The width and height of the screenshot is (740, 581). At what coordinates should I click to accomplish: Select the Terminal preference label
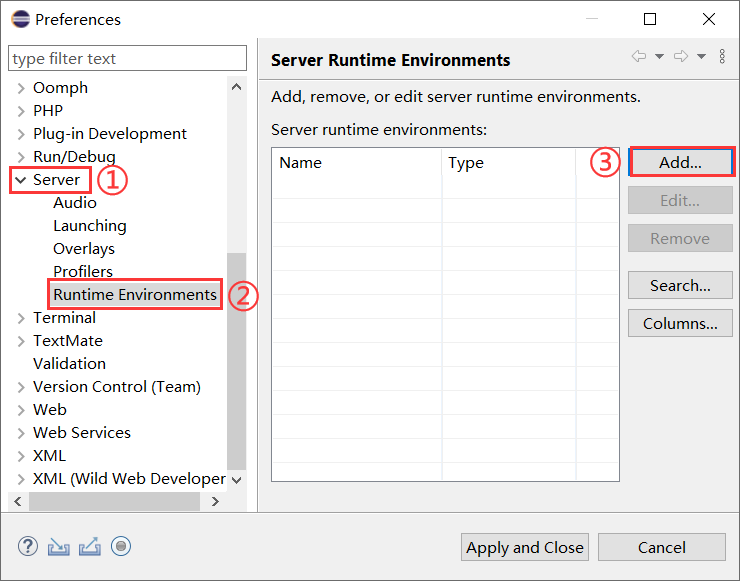coord(64,318)
